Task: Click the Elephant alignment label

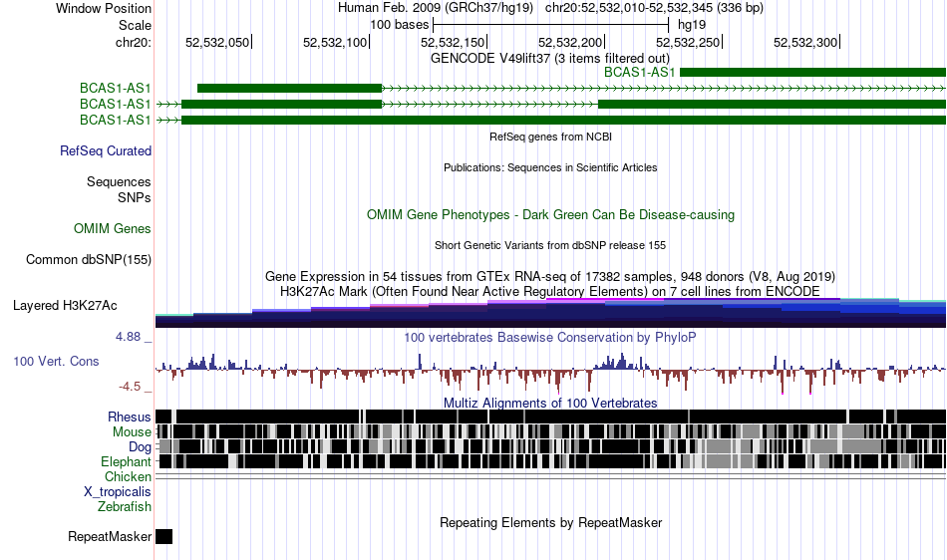Action: coord(126,461)
